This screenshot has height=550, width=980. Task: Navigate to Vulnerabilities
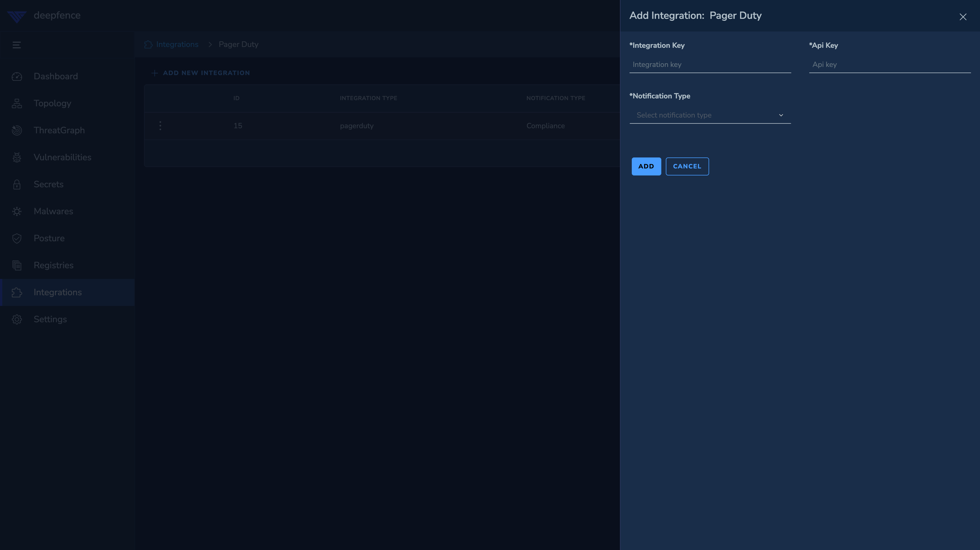[67, 157]
